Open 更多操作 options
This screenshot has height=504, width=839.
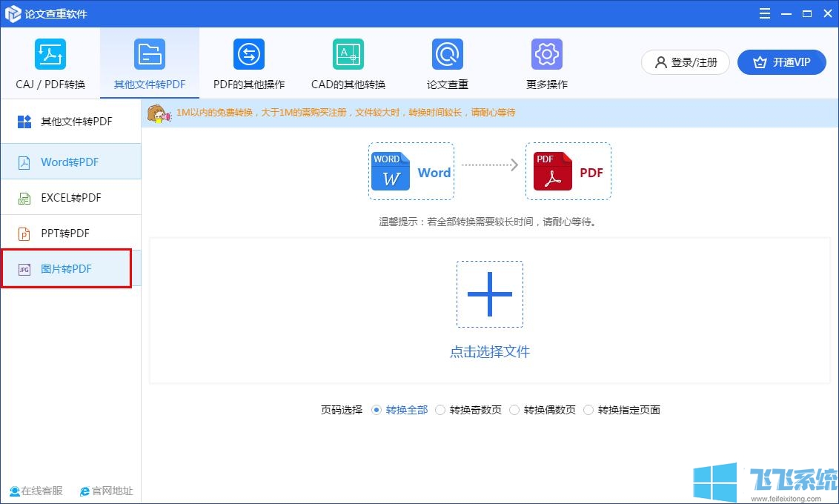(546, 62)
